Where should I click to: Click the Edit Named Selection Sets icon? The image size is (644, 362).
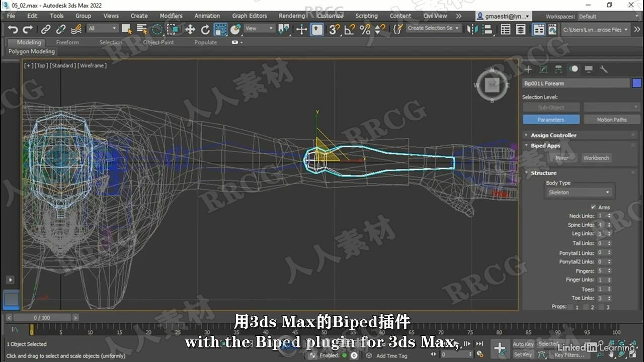click(x=398, y=30)
